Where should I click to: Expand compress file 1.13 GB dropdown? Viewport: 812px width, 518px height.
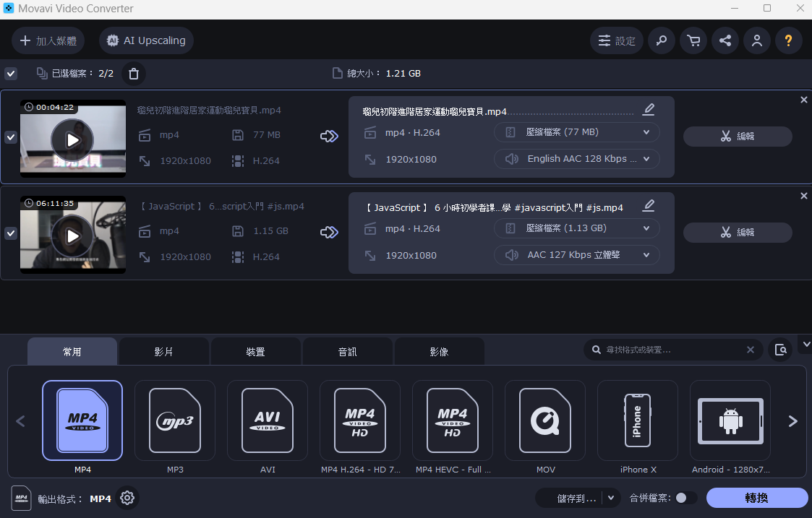click(577, 228)
